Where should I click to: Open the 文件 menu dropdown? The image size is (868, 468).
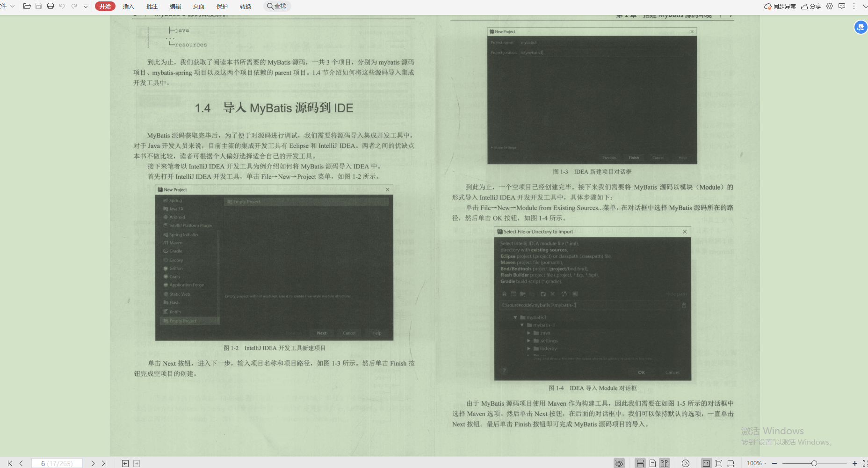(x=7, y=6)
